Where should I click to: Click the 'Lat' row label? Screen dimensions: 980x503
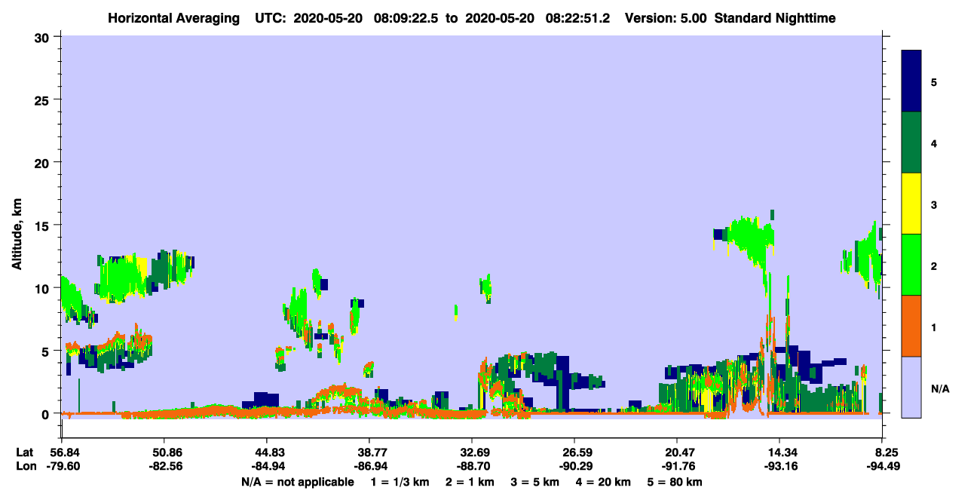24,452
